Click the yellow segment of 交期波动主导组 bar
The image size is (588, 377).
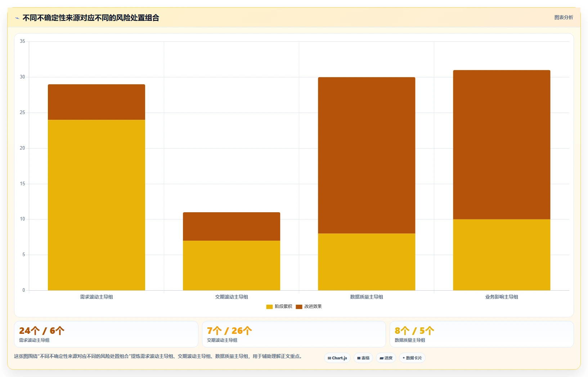click(x=232, y=265)
